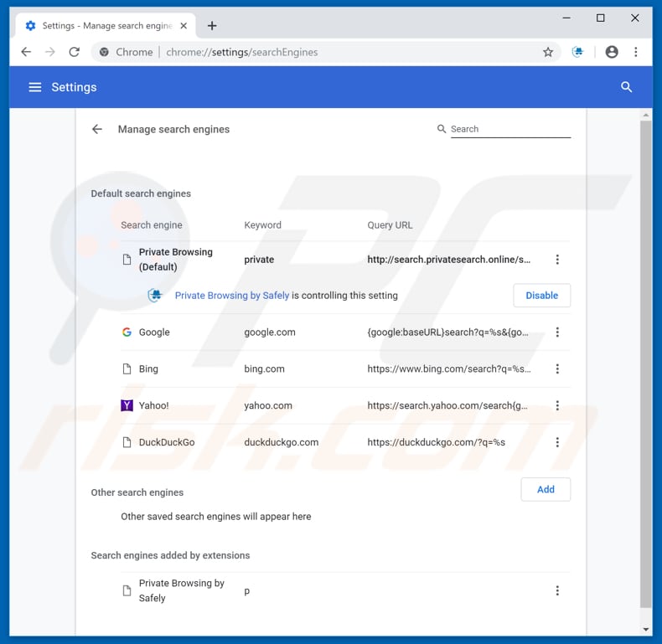Open a new tab with plus button
Screen dimensions: 662x644
212,26
